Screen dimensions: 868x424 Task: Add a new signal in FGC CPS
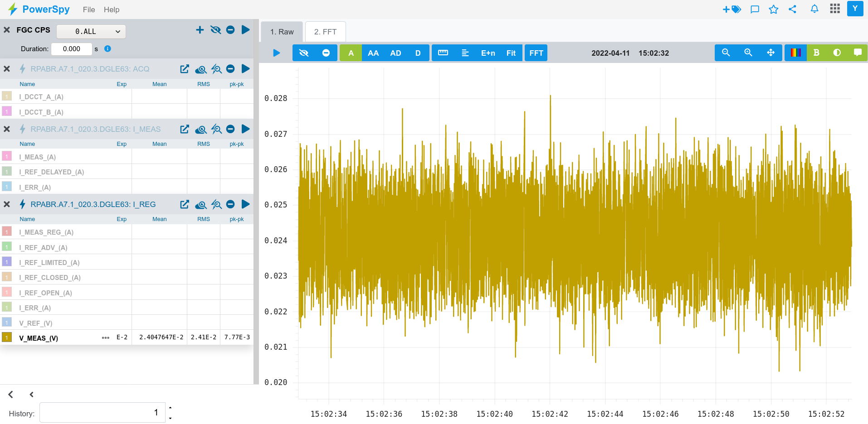tap(200, 30)
